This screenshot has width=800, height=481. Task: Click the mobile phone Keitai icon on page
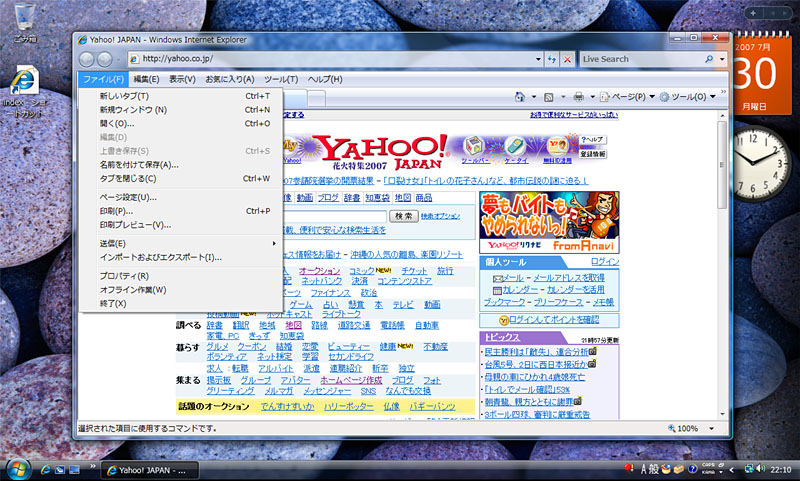tap(516, 146)
